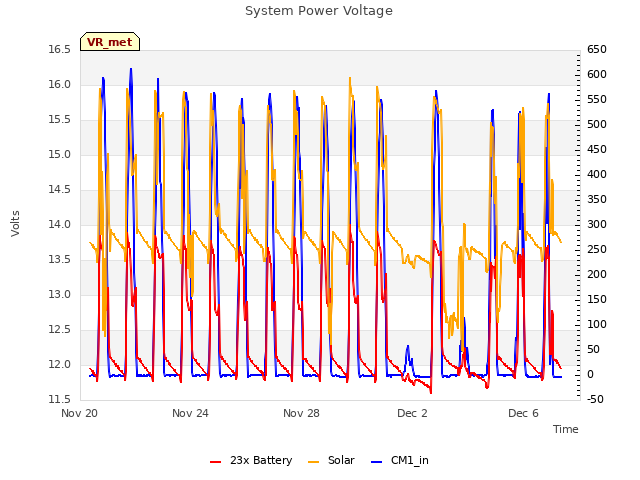Click the 13.0 left axis value
The height and width of the screenshot is (480, 640).
coord(60,295)
